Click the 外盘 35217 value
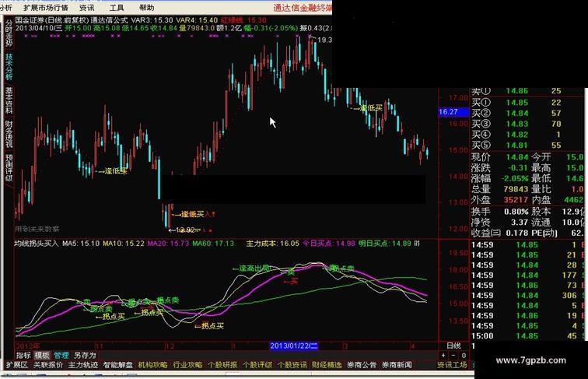Viewport: 588px width, 379px height. tap(516, 200)
